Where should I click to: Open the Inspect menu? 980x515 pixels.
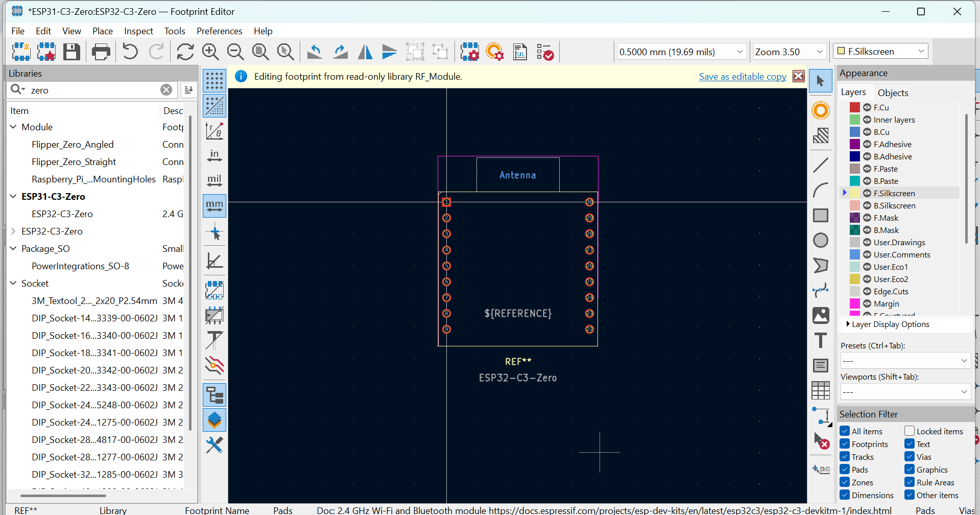pos(138,31)
